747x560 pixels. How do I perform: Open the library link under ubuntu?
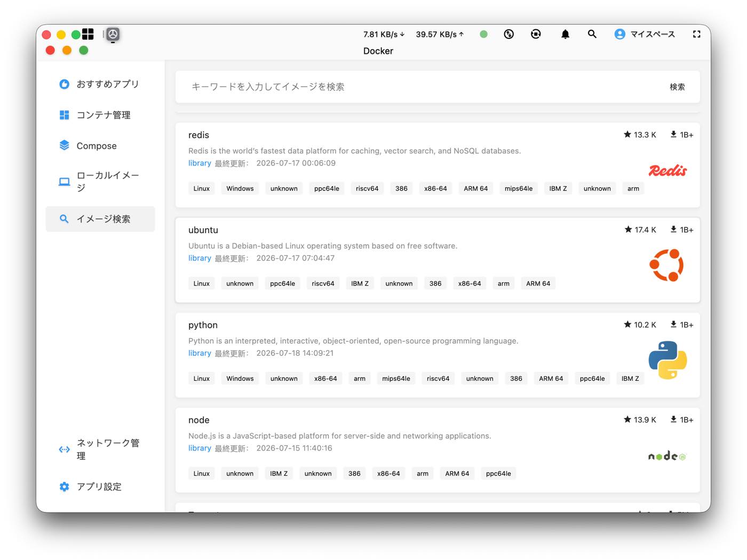point(200,258)
